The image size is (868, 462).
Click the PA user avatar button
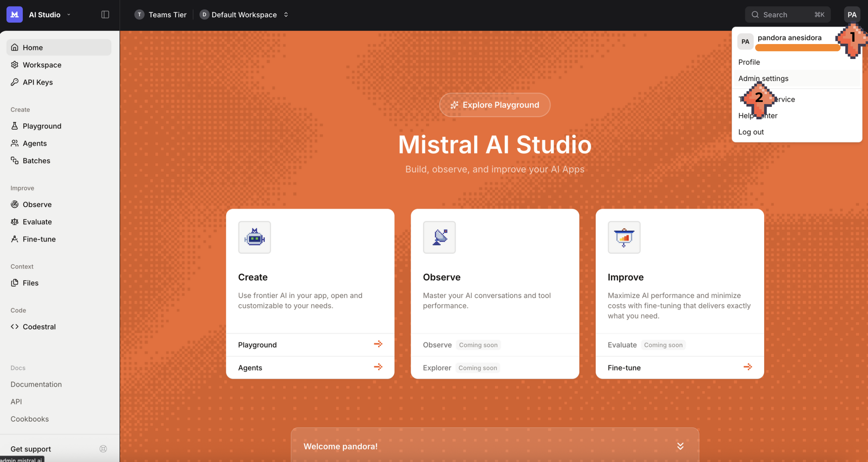[852, 15]
